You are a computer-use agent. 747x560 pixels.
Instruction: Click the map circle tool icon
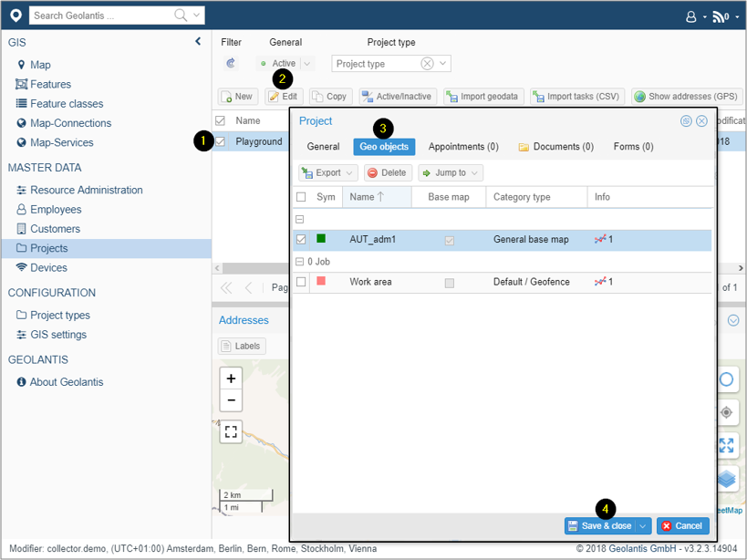[727, 379]
